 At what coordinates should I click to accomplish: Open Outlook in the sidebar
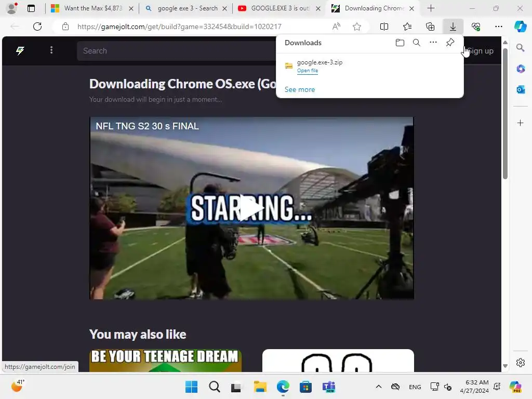coord(520,89)
